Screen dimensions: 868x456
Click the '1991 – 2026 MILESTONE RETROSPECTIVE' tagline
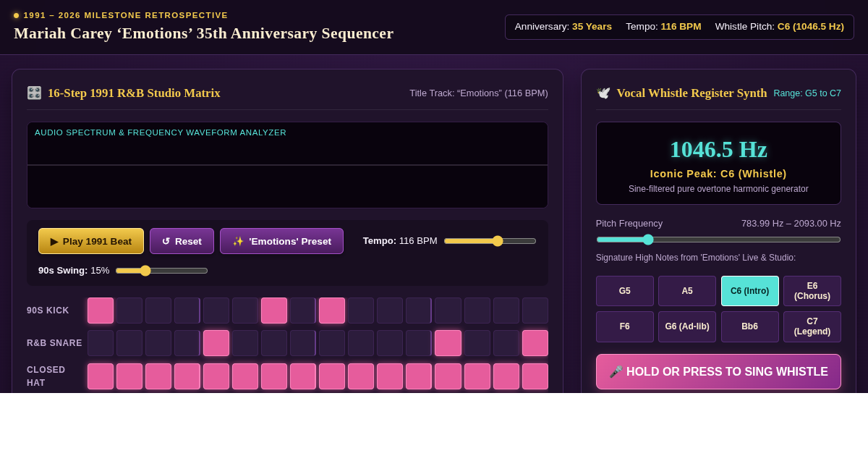click(x=126, y=15)
